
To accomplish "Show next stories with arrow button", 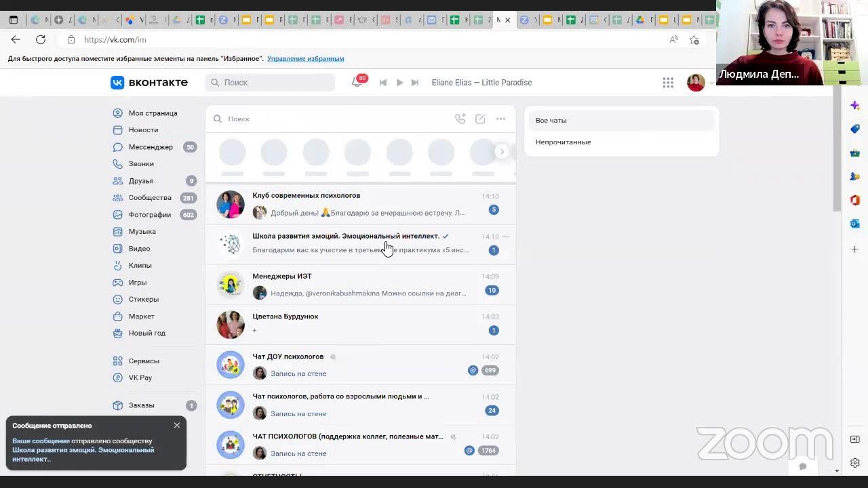I will (x=502, y=152).
